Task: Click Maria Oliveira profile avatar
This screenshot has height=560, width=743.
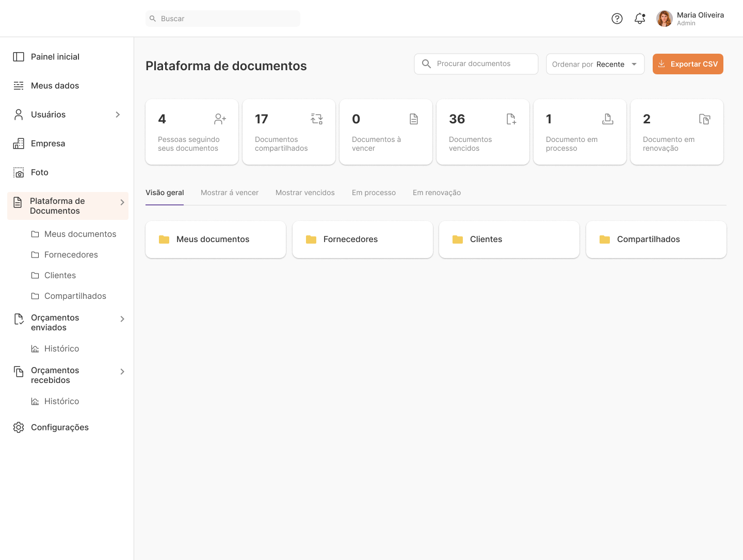Action: pyautogui.click(x=665, y=19)
